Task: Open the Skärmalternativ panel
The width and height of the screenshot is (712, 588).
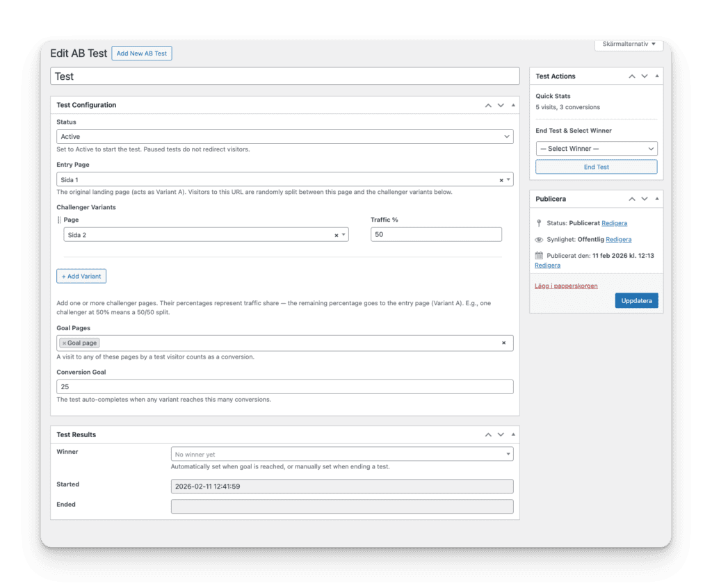Action: tap(628, 44)
